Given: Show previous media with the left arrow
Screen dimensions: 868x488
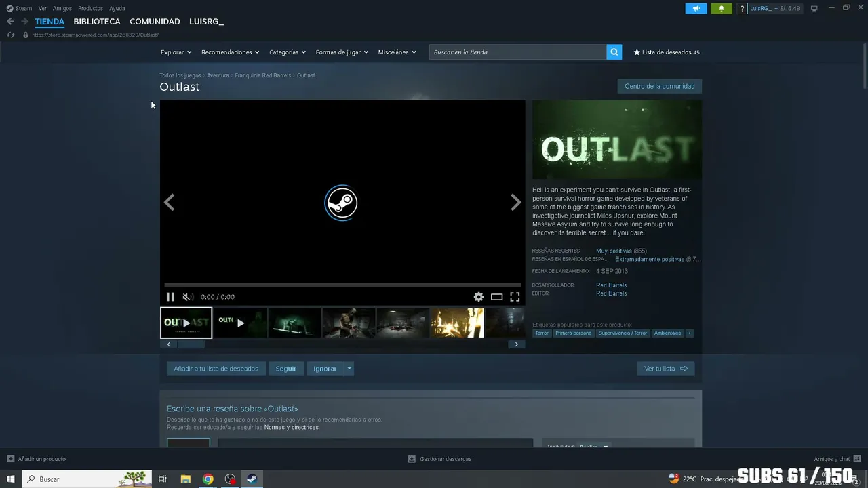Looking at the screenshot, I should pos(170,202).
